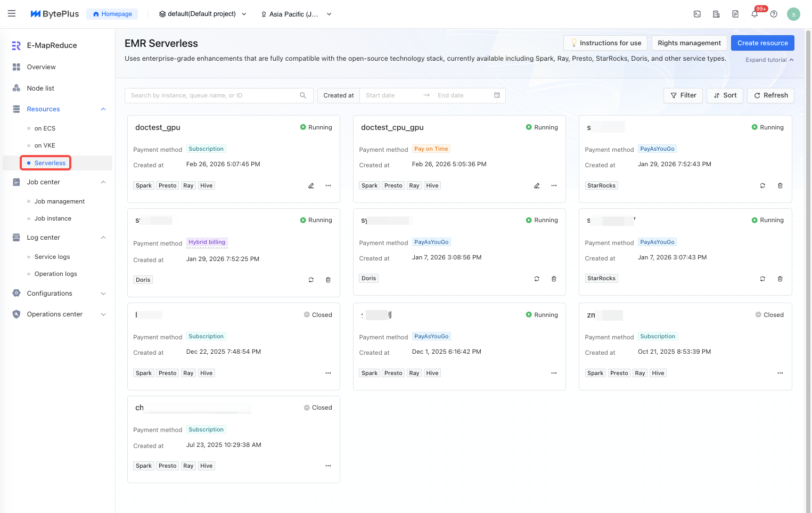The height and width of the screenshot is (513, 812).
Task: Open the help question mark icon
Action: pyautogui.click(x=774, y=14)
